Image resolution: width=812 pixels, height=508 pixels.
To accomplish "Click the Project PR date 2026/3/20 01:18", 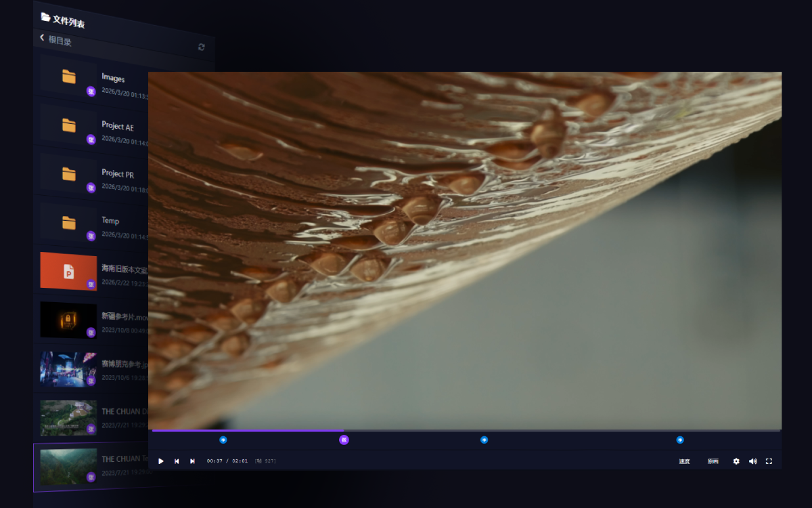I will [125, 188].
